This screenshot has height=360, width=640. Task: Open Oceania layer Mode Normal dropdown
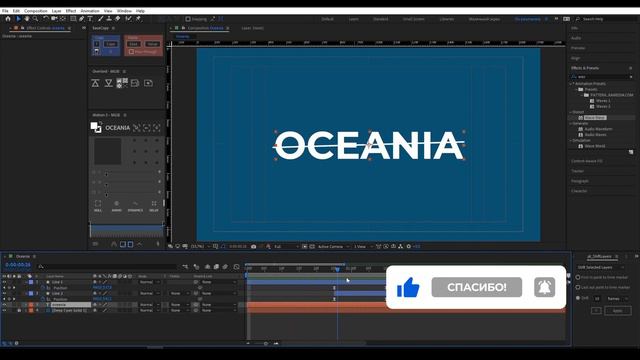(x=149, y=305)
